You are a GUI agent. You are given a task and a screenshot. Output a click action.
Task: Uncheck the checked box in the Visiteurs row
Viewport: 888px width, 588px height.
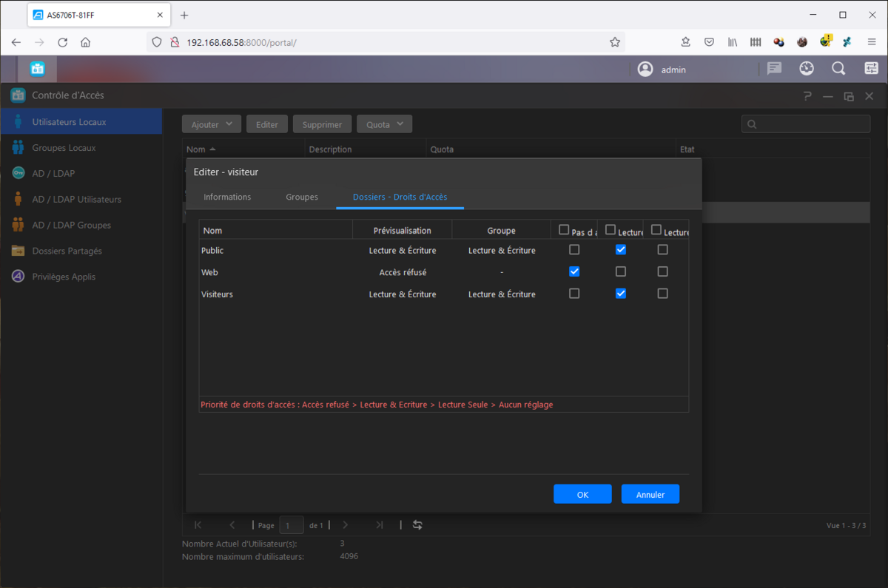[x=621, y=294]
